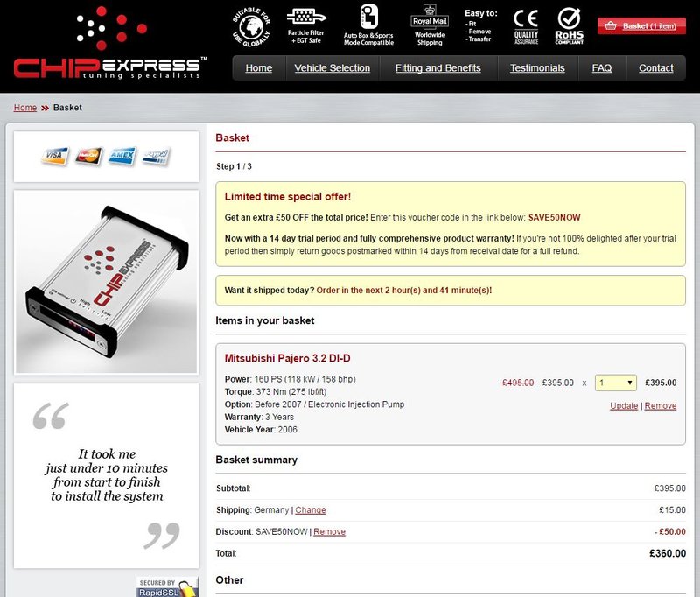700x597 pixels.
Task: View the Testimonials page
Action: pos(537,68)
